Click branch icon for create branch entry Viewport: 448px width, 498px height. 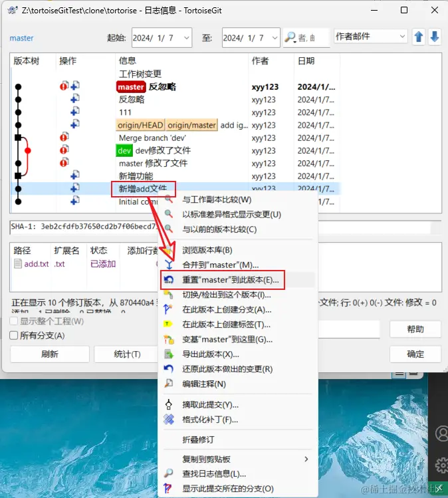[x=168, y=309]
